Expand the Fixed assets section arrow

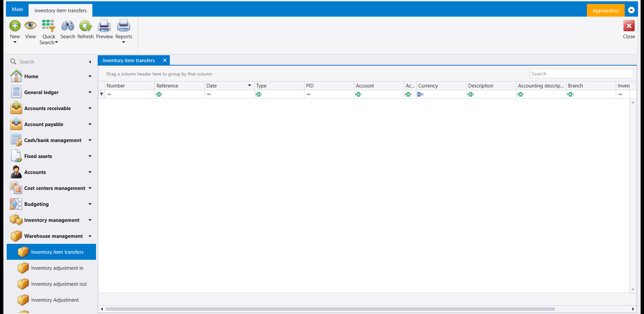(x=90, y=156)
